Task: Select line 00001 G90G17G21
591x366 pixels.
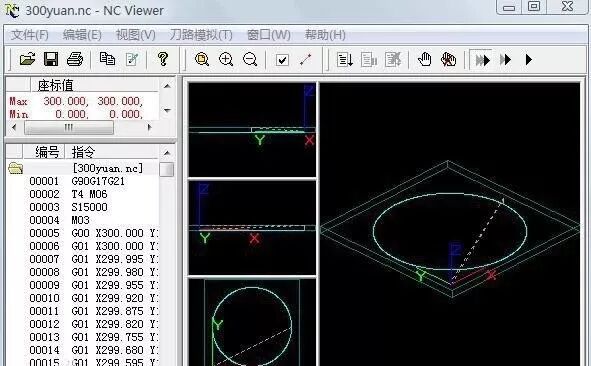Action: (82, 181)
